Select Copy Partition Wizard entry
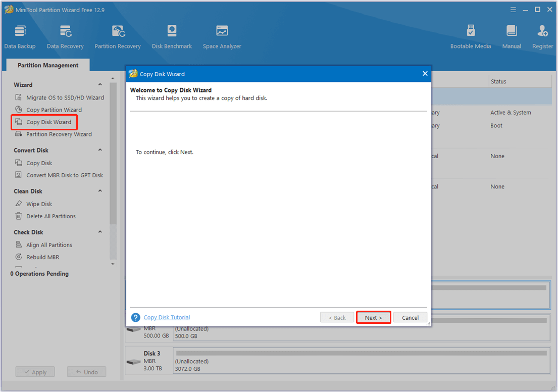559x392 pixels. coord(54,110)
